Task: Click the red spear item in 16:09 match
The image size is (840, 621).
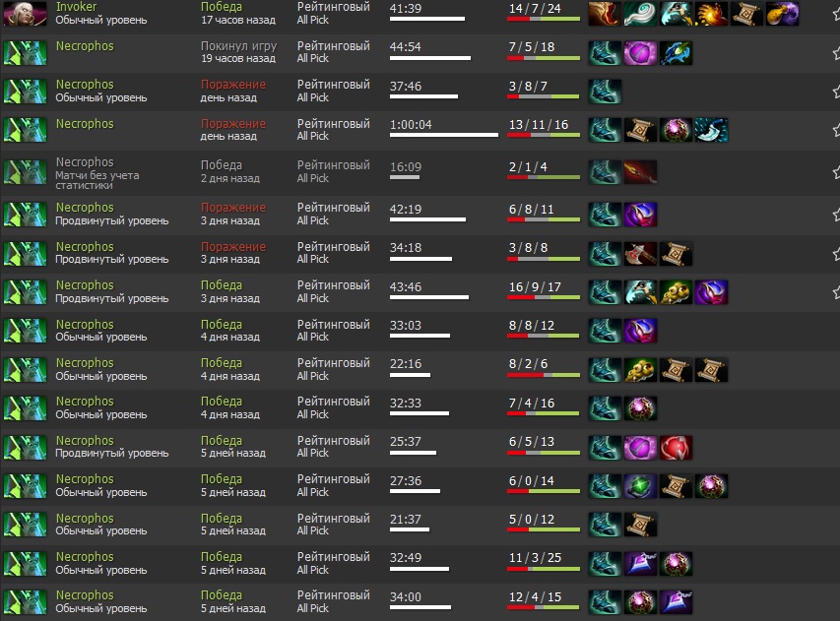Action: [x=640, y=172]
